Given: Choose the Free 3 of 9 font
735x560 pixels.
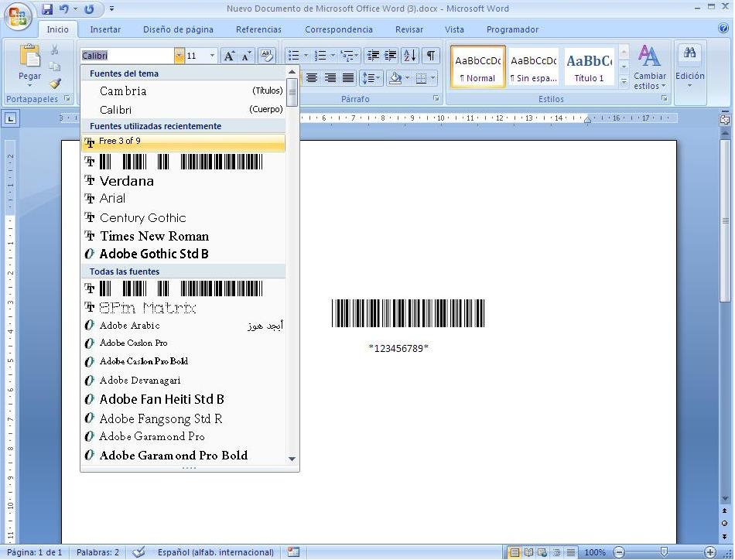Looking at the screenshot, I should [x=183, y=143].
